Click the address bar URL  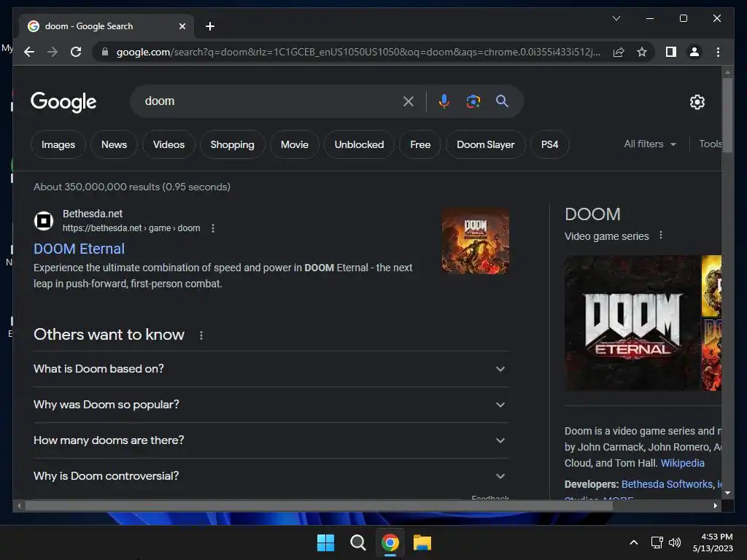358,52
